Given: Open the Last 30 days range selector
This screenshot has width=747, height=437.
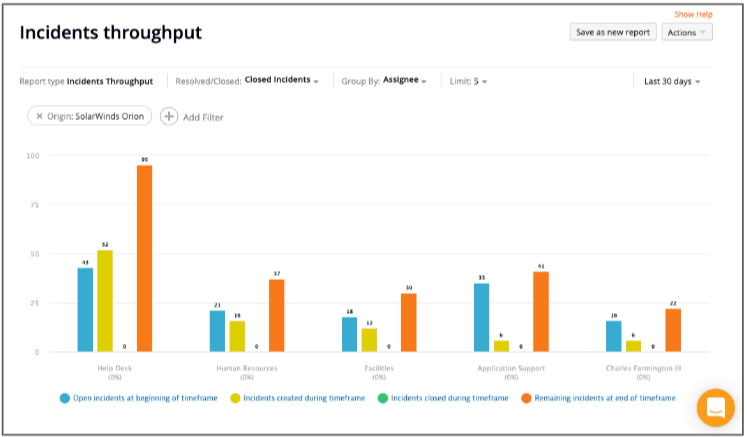Looking at the screenshot, I should 672,81.
